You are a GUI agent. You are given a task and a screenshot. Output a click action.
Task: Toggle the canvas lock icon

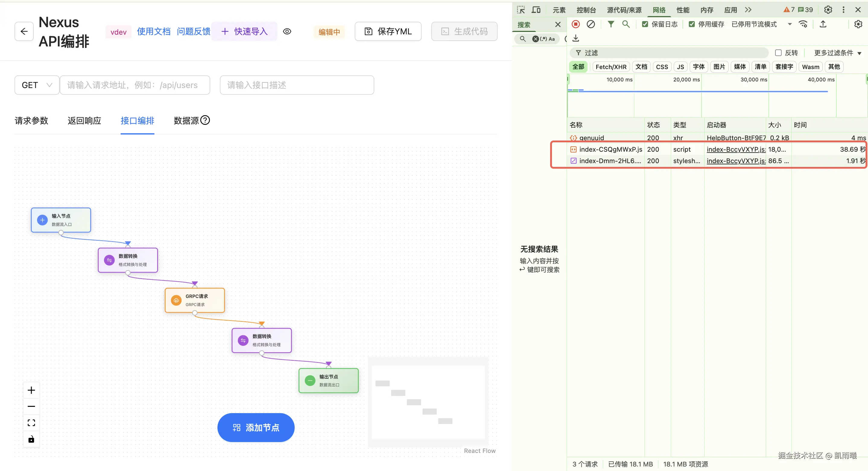[31, 439]
